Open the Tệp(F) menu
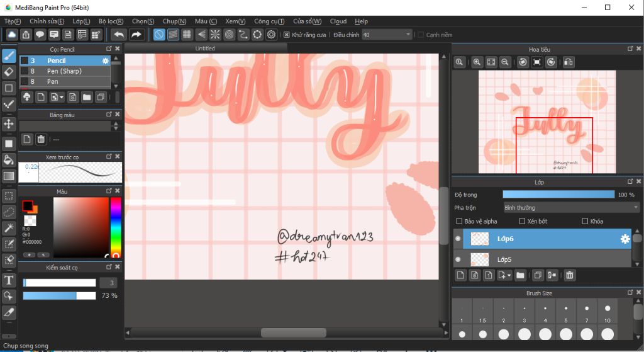Viewport: 644px width, 352px height. pos(13,21)
